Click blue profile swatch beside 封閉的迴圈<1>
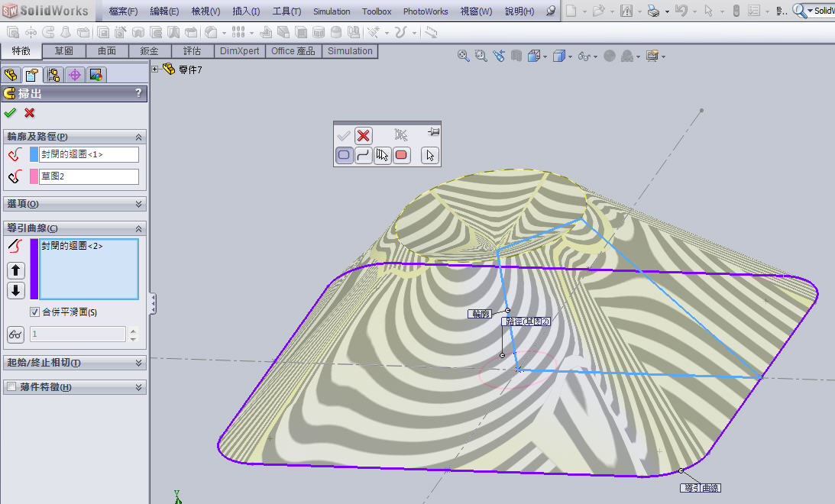Screen dimensions: 835x504 pos(34,154)
